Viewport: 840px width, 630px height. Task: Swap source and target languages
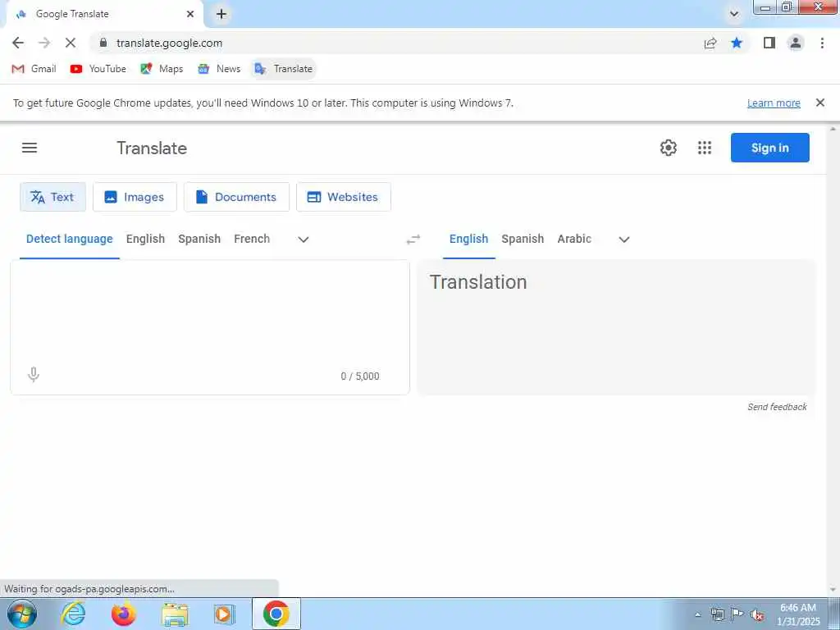click(413, 240)
